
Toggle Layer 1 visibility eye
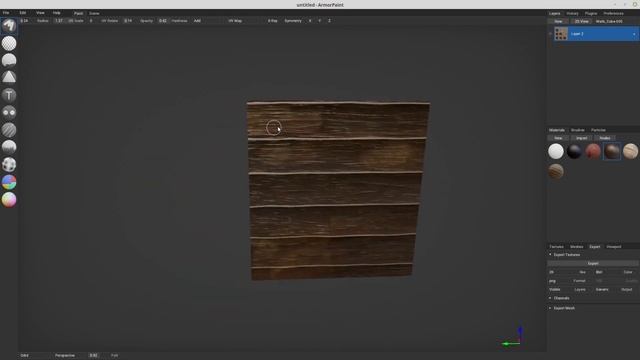point(550,34)
